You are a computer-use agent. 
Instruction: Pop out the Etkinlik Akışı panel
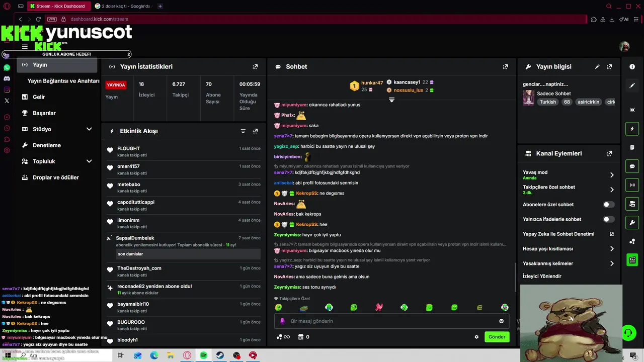(x=255, y=131)
